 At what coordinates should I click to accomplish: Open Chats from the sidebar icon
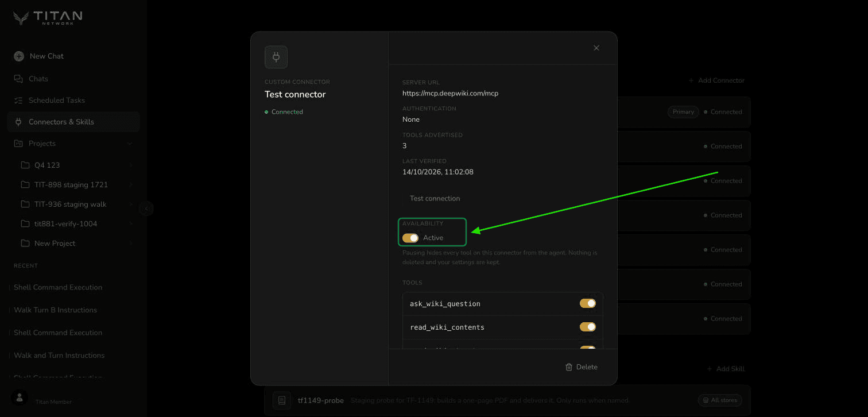tap(18, 79)
